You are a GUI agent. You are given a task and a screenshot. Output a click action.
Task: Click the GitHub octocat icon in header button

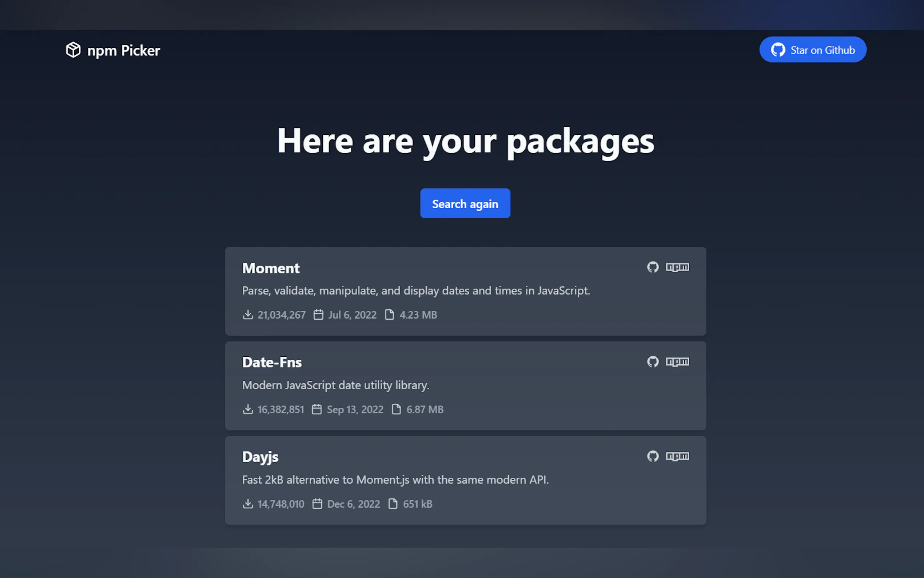(778, 50)
